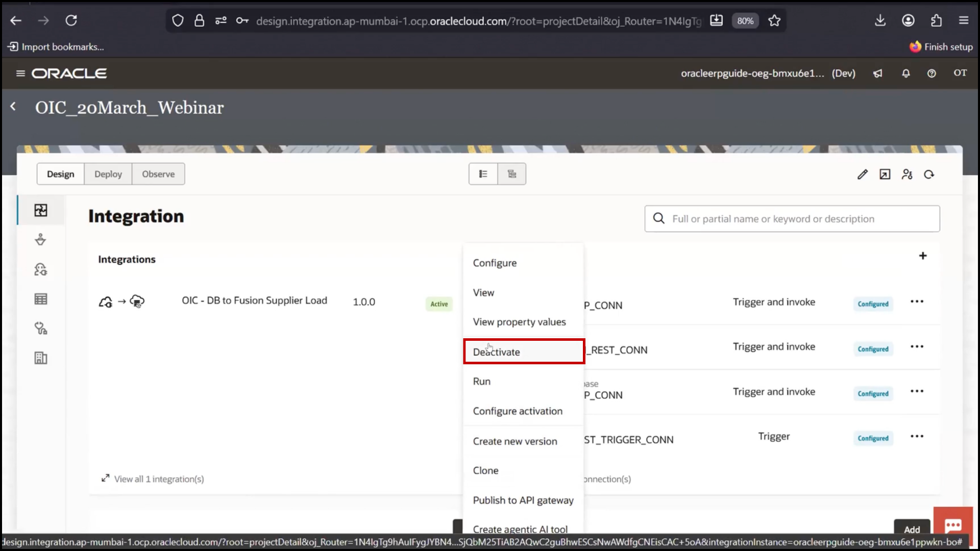
Task: Select Run in the context menu
Action: [523, 381]
